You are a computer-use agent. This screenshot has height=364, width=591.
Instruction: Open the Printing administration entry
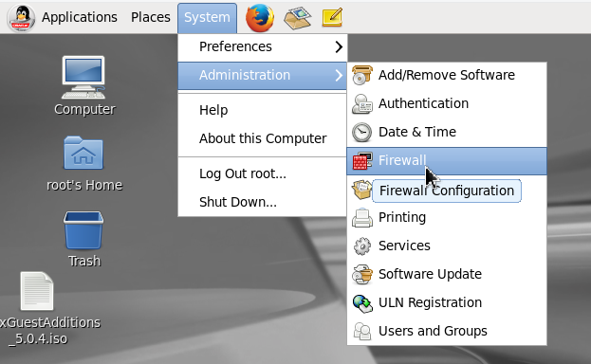point(447,217)
